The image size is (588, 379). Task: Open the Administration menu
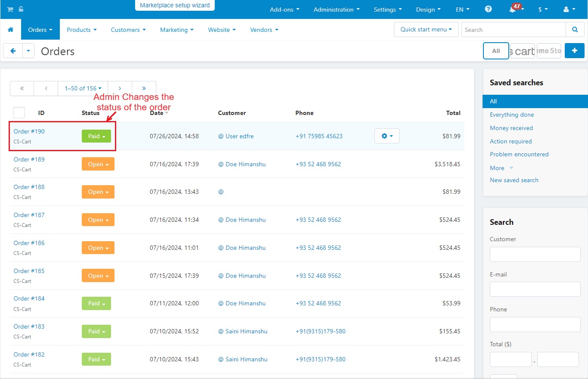(336, 9)
